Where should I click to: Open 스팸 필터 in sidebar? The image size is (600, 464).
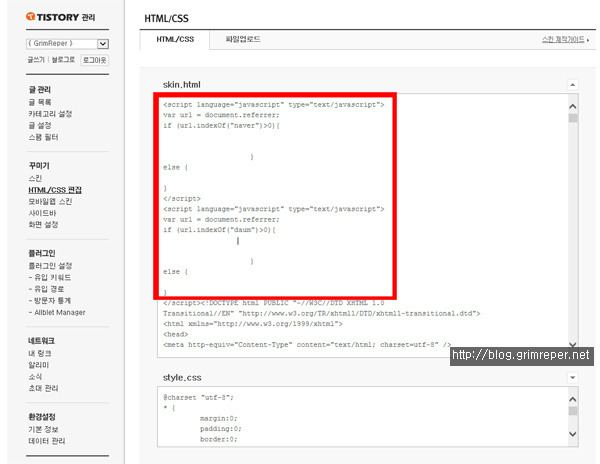(x=43, y=137)
